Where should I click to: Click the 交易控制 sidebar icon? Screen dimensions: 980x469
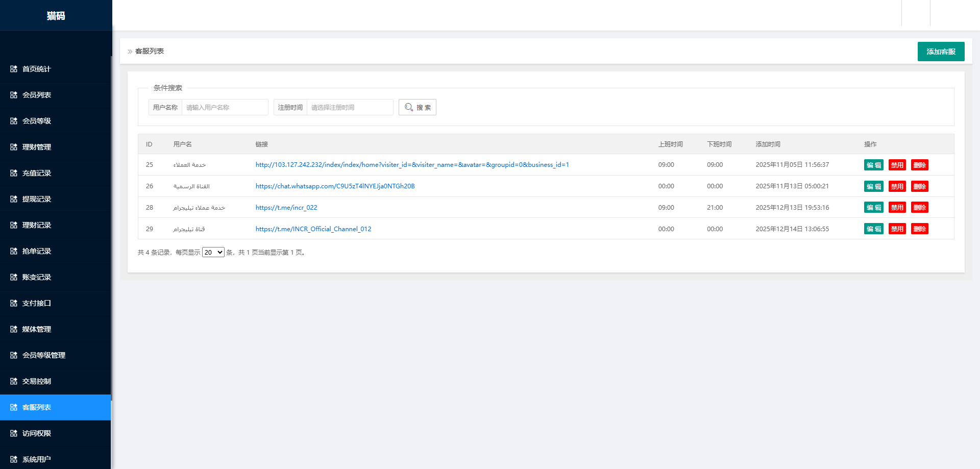click(x=14, y=381)
